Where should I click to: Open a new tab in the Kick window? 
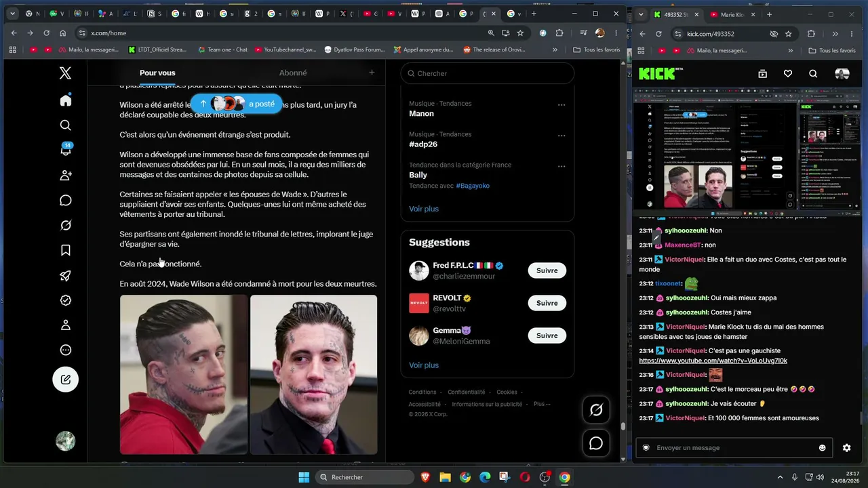point(769,14)
